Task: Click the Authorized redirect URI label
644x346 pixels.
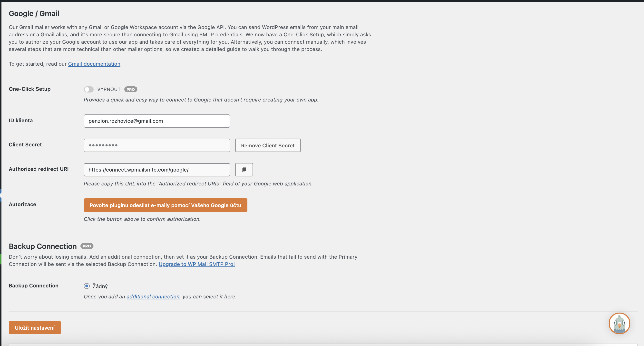Action: point(39,169)
